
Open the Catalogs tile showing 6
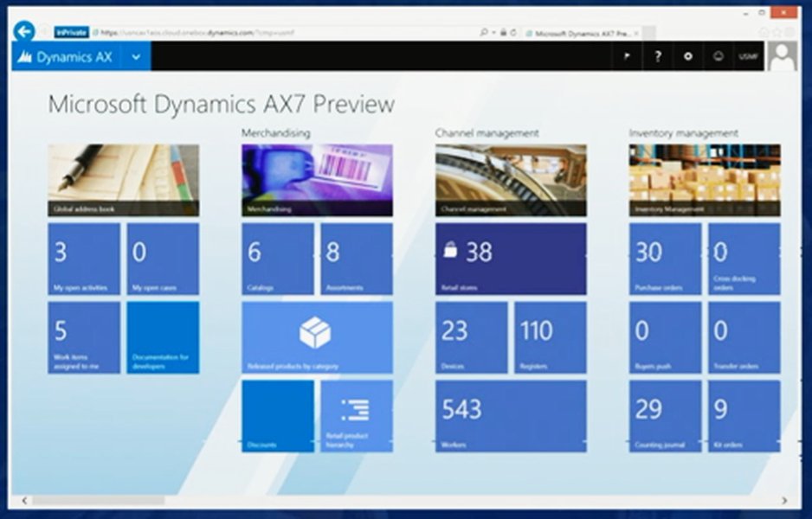click(x=278, y=259)
